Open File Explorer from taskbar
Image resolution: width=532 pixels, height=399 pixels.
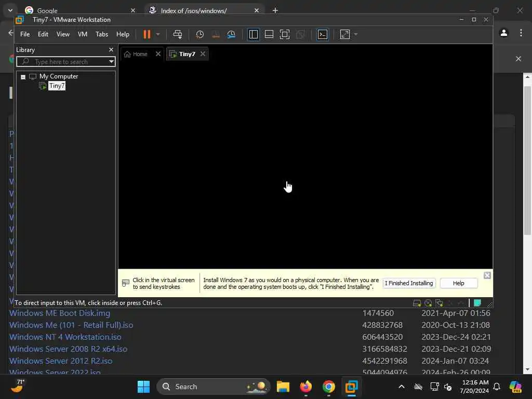coord(283,387)
